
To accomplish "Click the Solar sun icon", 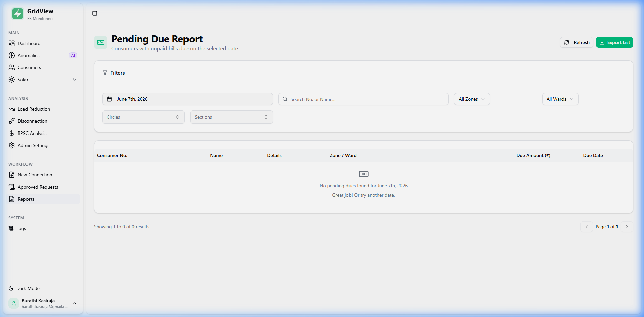I will click(x=12, y=80).
